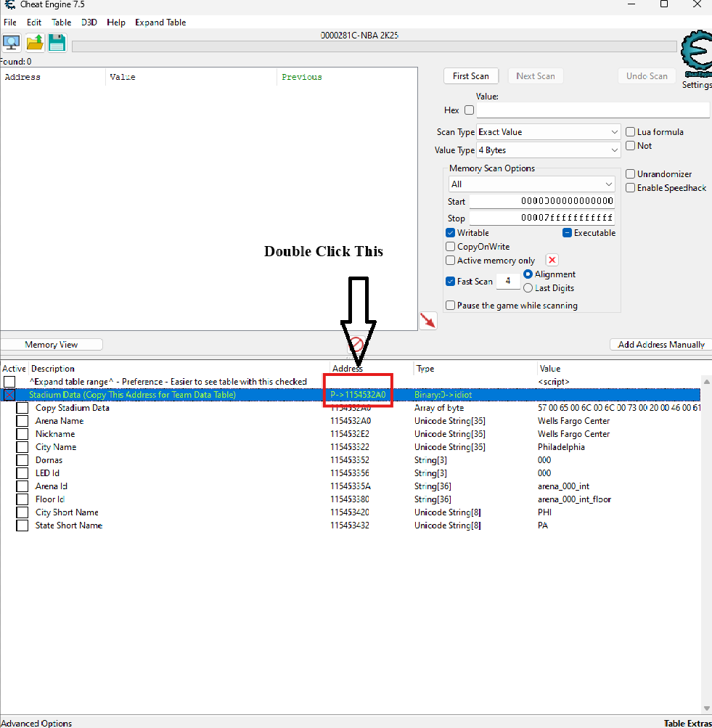The image size is (712, 728).
Task: Click the Select Process computer icon
Action: pos(12,43)
